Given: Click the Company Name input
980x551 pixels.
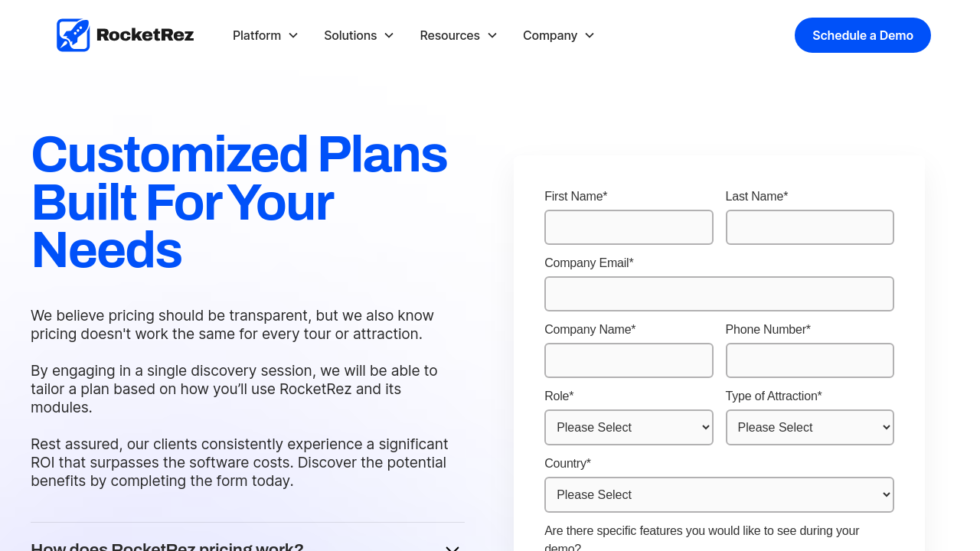Looking at the screenshot, I should point(629,360).
